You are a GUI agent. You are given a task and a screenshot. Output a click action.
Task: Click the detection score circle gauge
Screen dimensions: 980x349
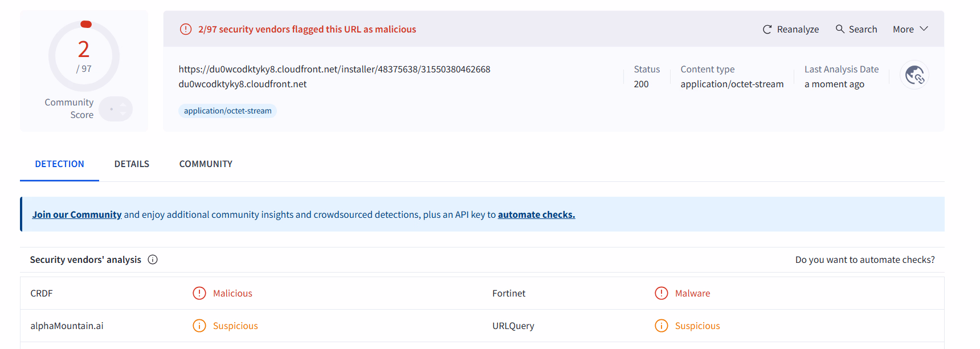pos(84,56)
